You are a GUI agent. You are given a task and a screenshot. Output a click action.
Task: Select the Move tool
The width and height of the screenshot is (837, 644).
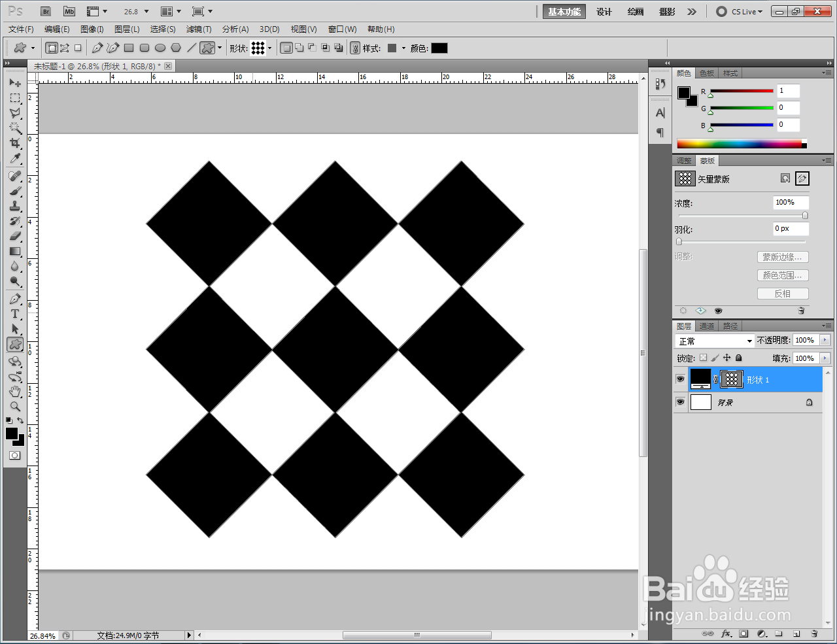pyautogui.click(x=15, y=83)
